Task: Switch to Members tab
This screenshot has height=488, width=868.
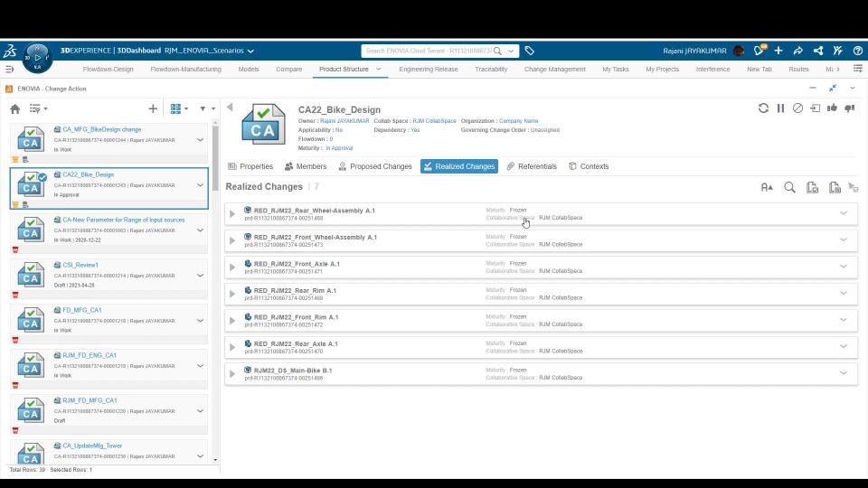Action: coord(306,166)
